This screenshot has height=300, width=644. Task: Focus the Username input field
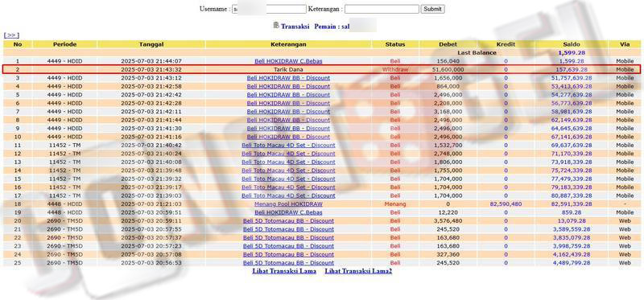coord(270,9)
